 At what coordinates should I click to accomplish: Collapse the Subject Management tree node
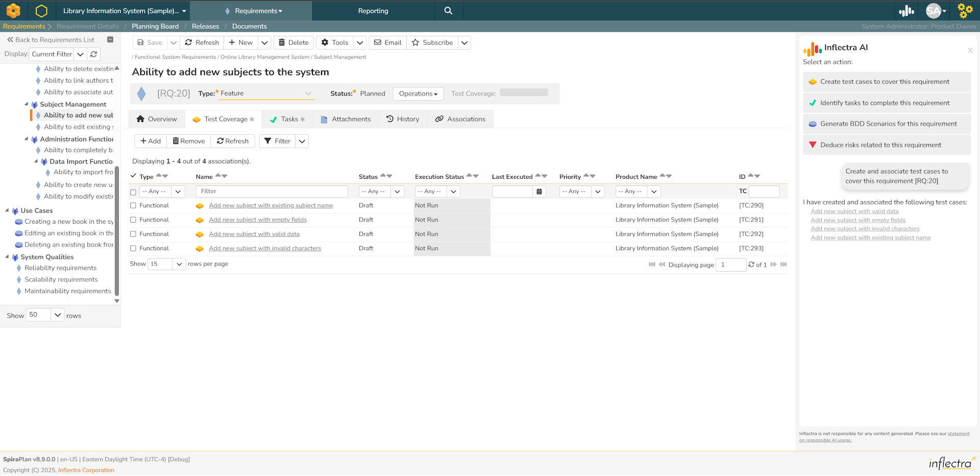click(27, 104)
